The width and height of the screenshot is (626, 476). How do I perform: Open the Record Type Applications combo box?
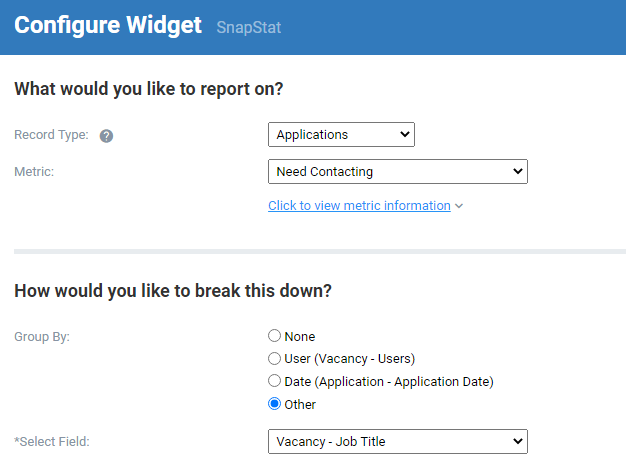[341, 135]
